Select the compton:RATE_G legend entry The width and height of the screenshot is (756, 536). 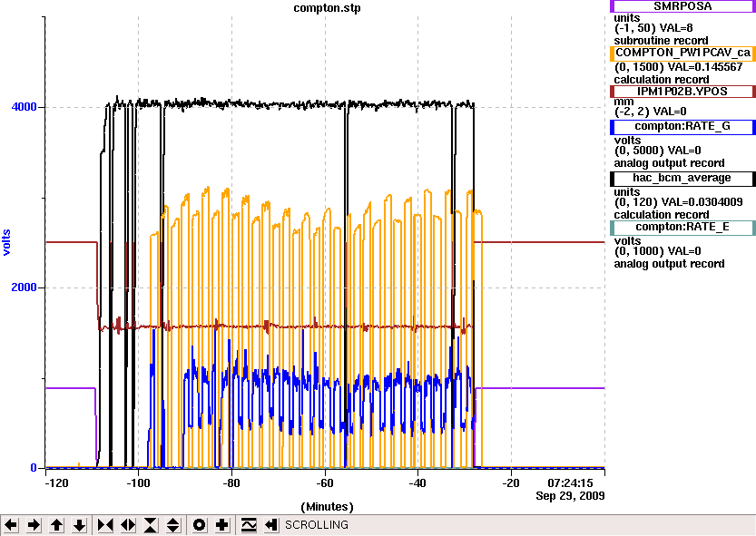tap(682, 126)
